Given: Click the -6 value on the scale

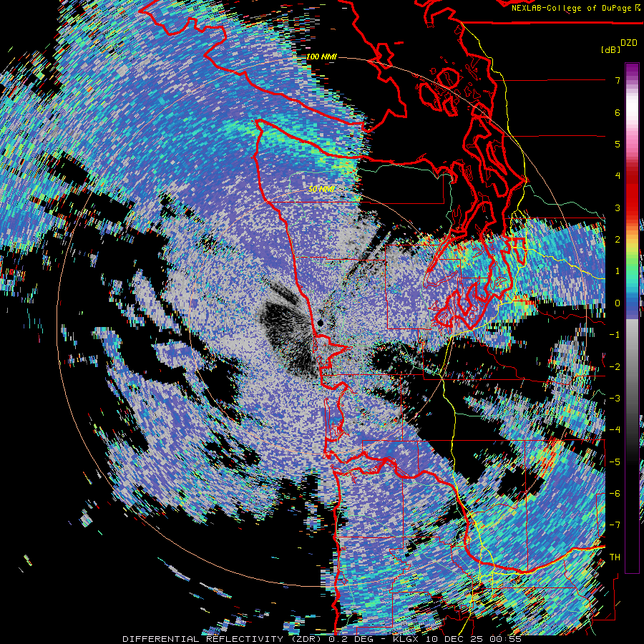Looking at the screenshot, I should [615, 494].
